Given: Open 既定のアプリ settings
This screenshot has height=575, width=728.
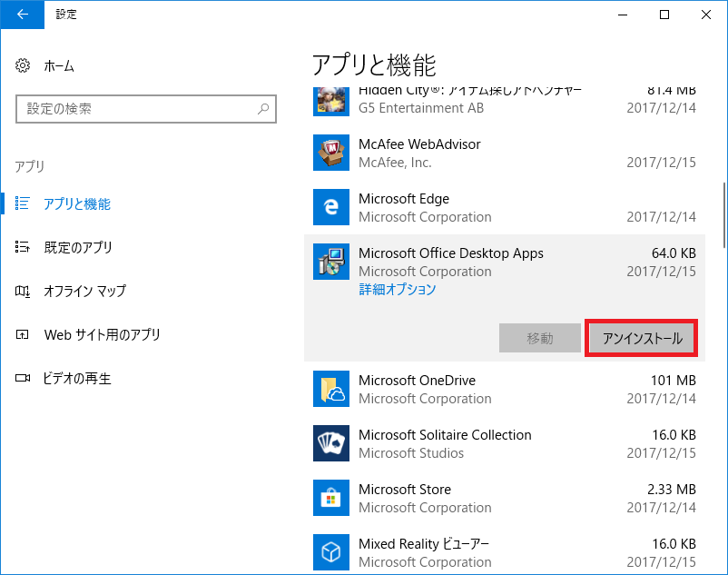Looking at the screenshot, I should coord(78,247).
